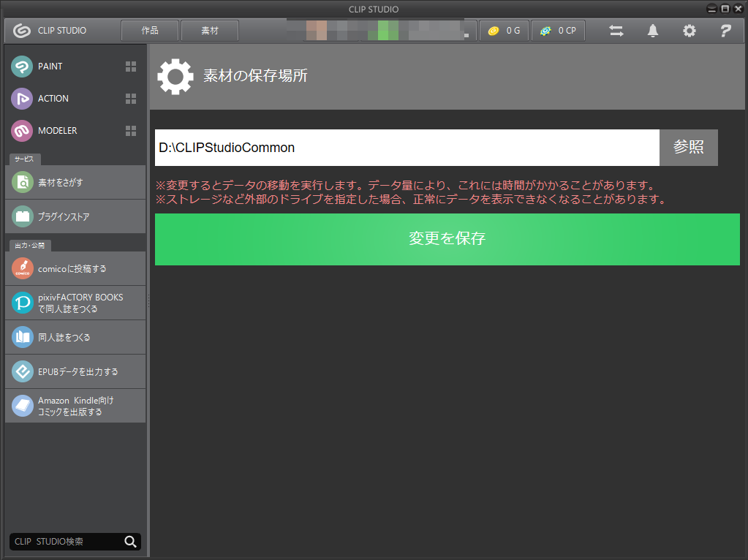The image size is (748, 560).
Task: Select comicoに投稿する option
Action: 75,268
